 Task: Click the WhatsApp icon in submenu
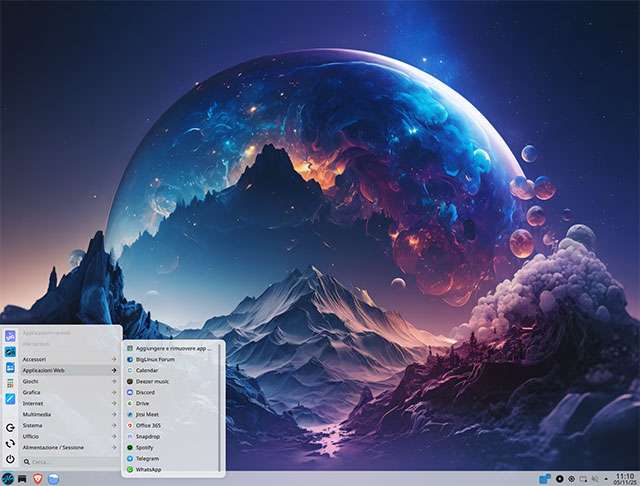[x=130, y=469]
